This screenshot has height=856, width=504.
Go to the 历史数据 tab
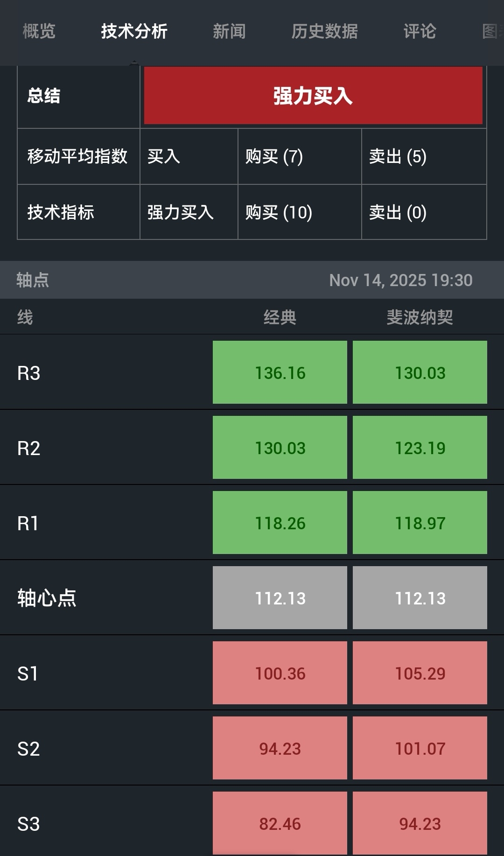(324, 31)
